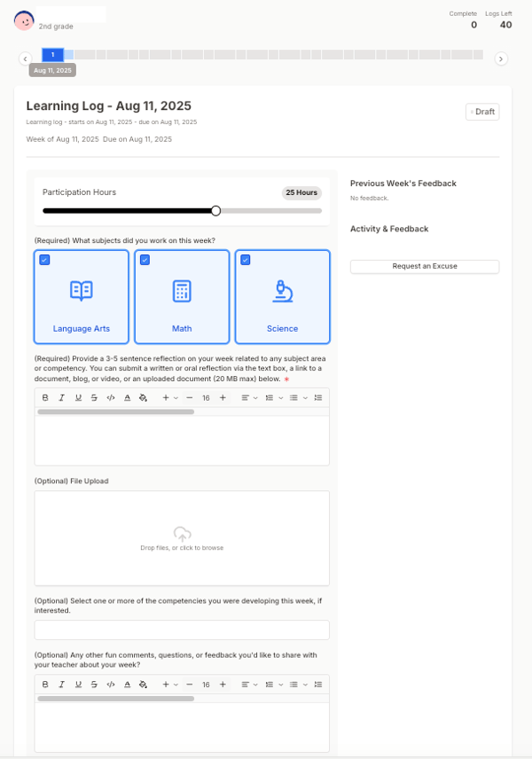Uncheck the Math subject checkbox

[x=145, y=260]
